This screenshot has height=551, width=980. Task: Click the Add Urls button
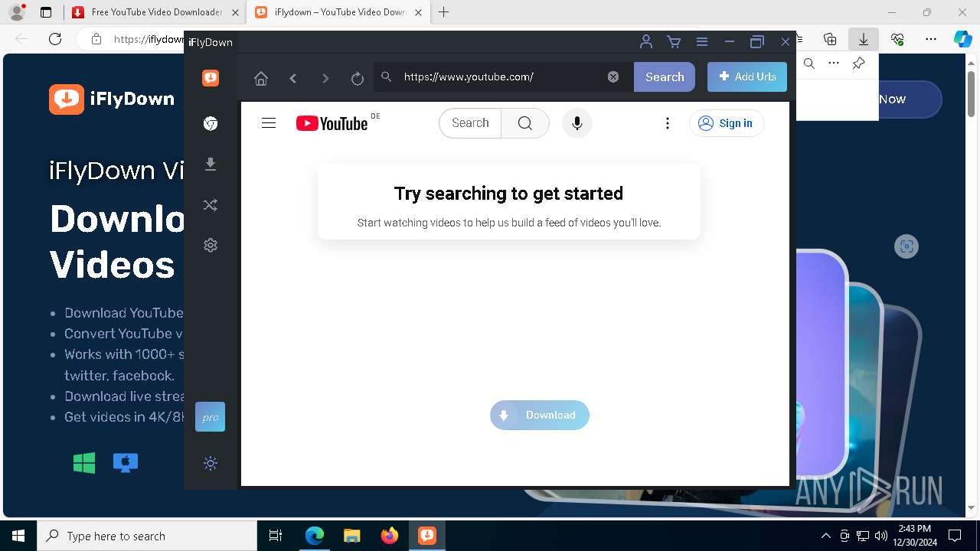[x=747, y=77]
